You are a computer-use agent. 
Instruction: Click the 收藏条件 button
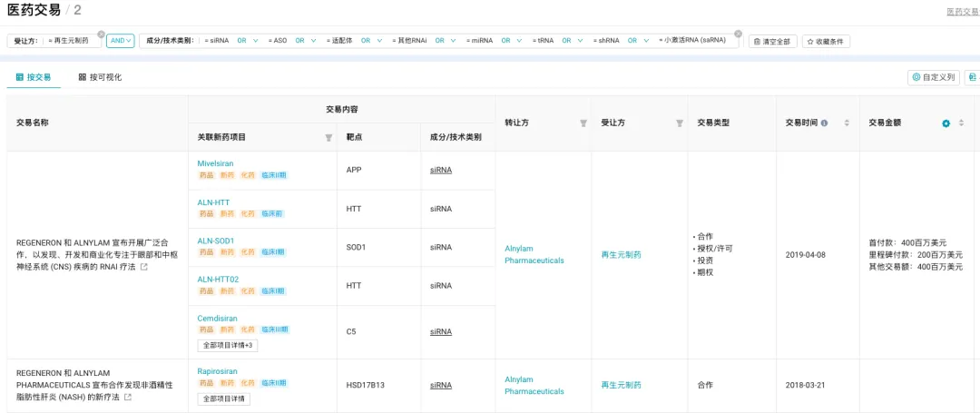point(826,42)
